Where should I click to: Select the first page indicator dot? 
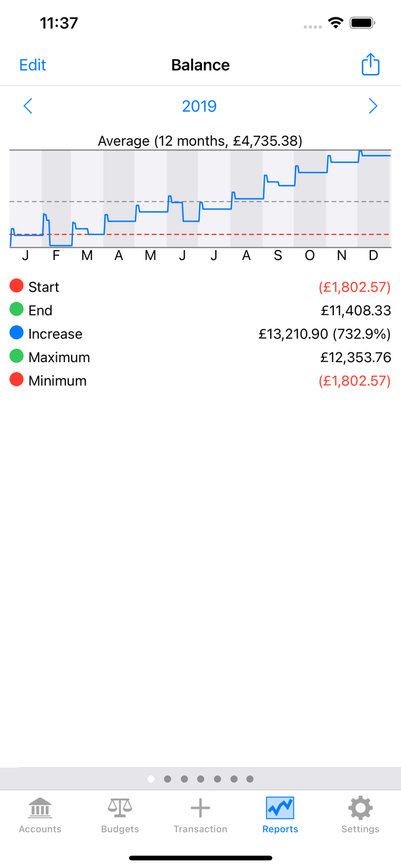click(150, 778)
